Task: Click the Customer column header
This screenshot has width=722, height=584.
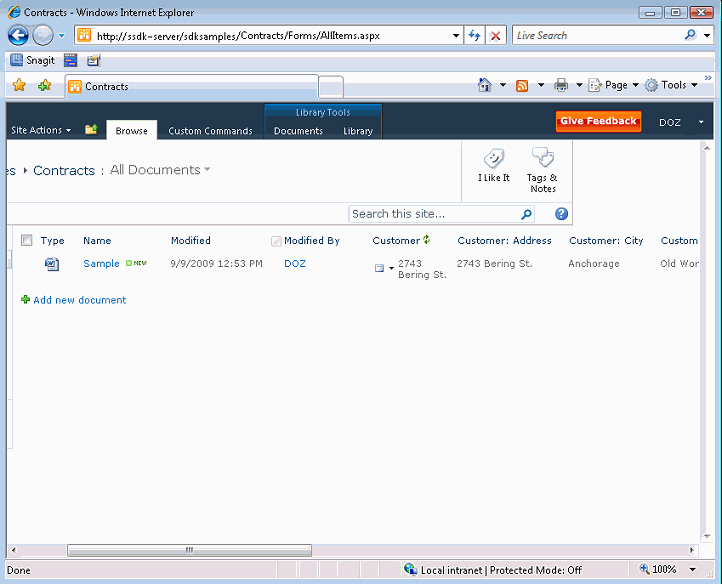Action: pos(396,240)
